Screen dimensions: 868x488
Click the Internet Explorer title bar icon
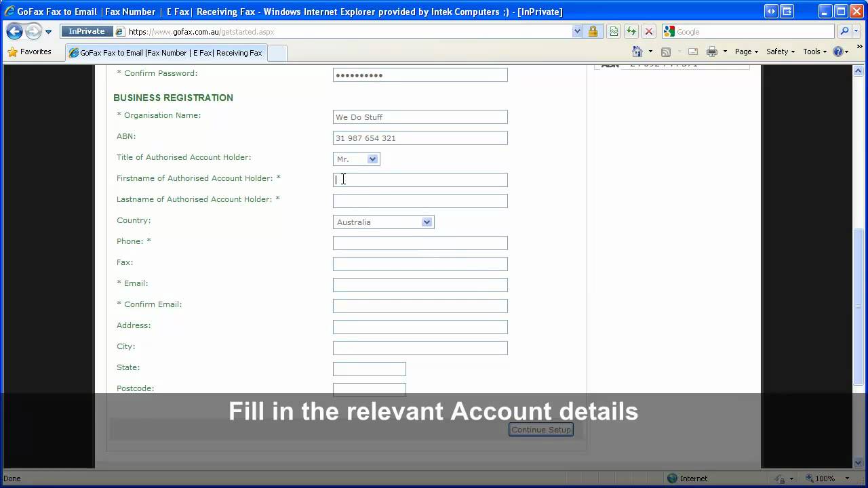tap(9, 12)
